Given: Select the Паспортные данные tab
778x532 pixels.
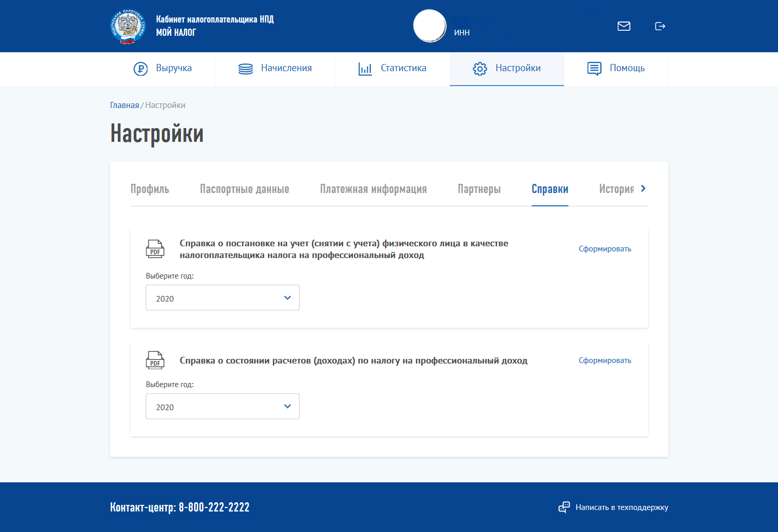Looking at the screenshot, I should tap(244, 189).
